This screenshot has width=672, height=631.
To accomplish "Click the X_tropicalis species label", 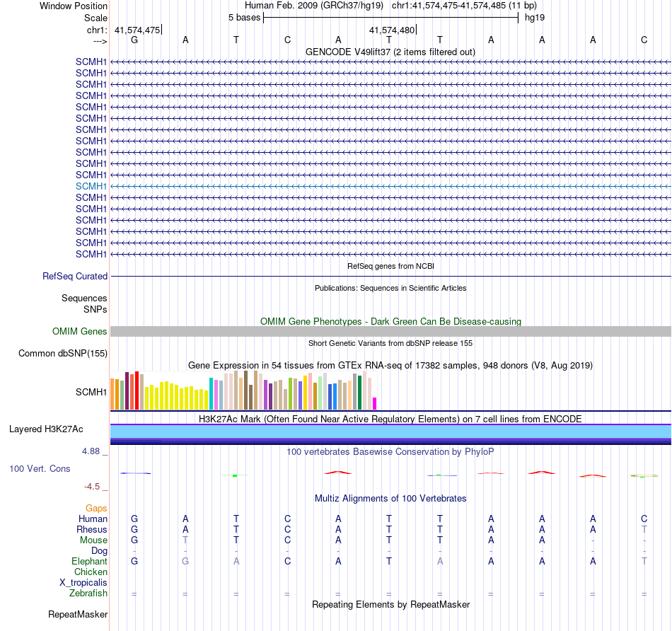I will pos(83,583).
